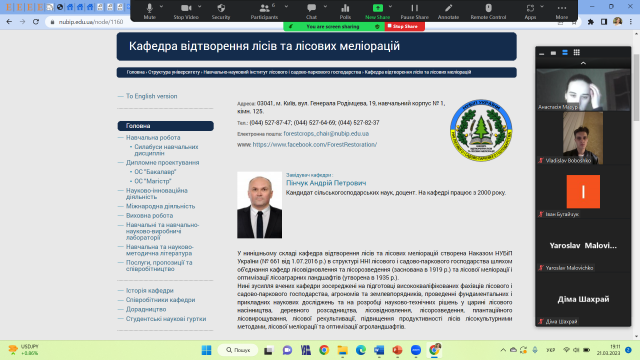
Task: Select Головна in sidebar menu
Action: tap(165, 126)
